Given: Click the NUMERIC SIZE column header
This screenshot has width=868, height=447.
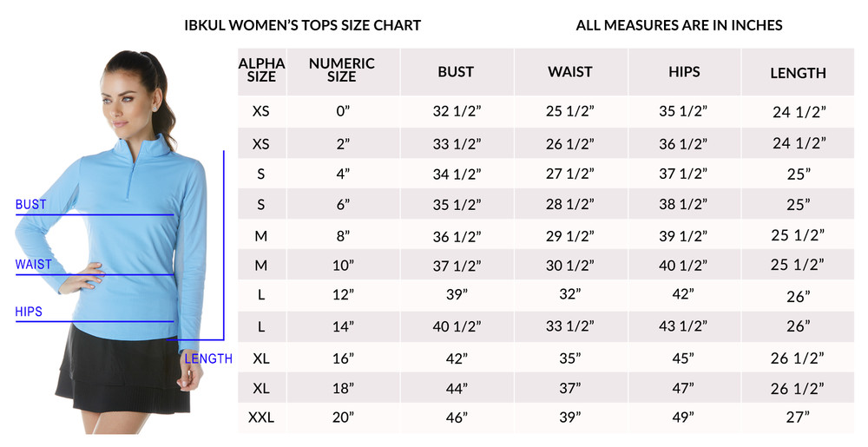Looking at the screenshot, I should [x=341, y=70].
